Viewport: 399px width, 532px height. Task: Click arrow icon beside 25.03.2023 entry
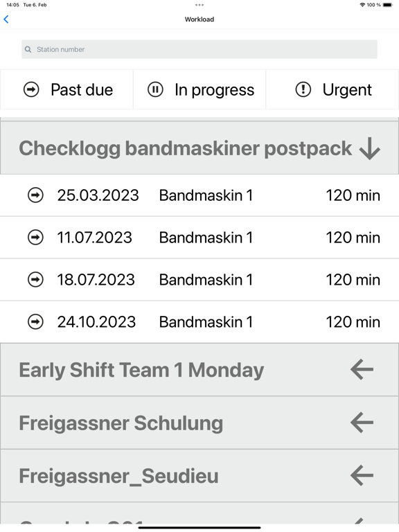tap(35, 195)
